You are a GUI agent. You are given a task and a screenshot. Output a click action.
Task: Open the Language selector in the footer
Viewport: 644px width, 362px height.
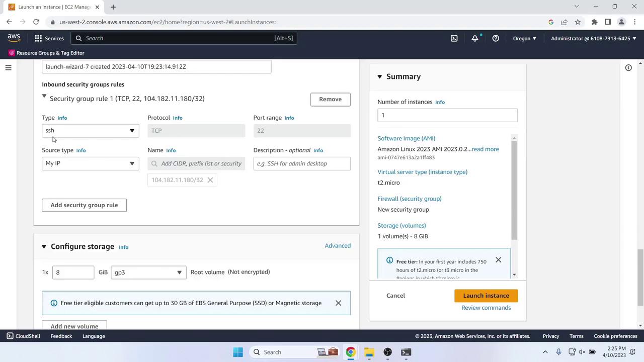(94, 336)
